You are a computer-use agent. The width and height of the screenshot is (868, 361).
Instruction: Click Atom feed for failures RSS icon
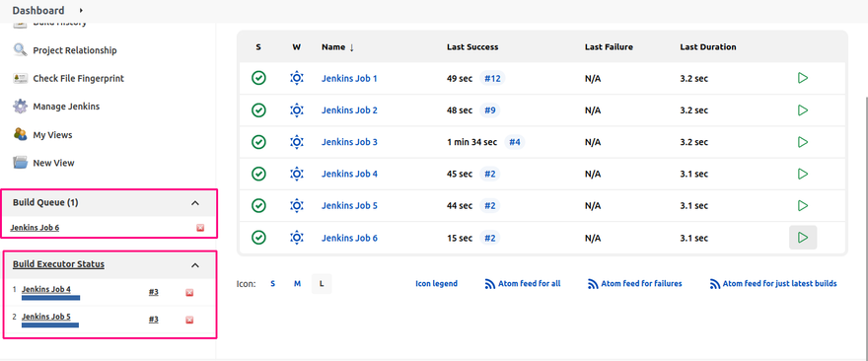[x=593, y=284]
